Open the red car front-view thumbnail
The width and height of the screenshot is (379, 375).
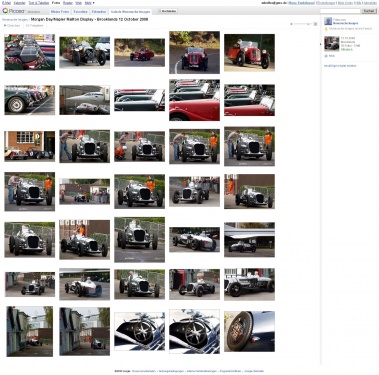pos(194,52)
